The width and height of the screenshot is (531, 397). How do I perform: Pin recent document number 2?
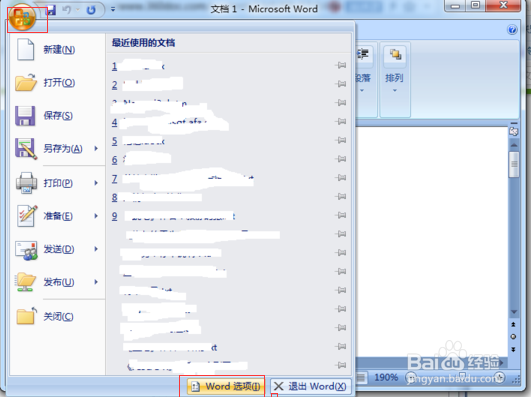pos(341,84)
